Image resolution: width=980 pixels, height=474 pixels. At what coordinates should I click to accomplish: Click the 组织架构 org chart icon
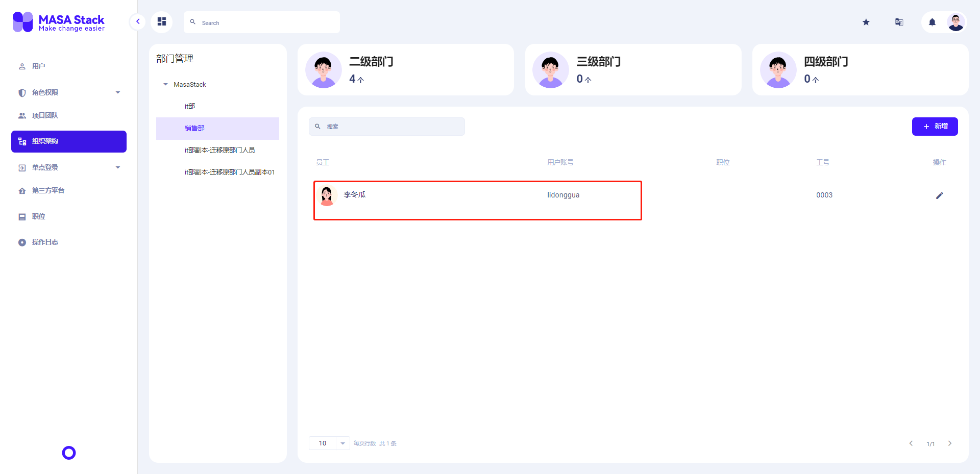click(x=21, y=141)
